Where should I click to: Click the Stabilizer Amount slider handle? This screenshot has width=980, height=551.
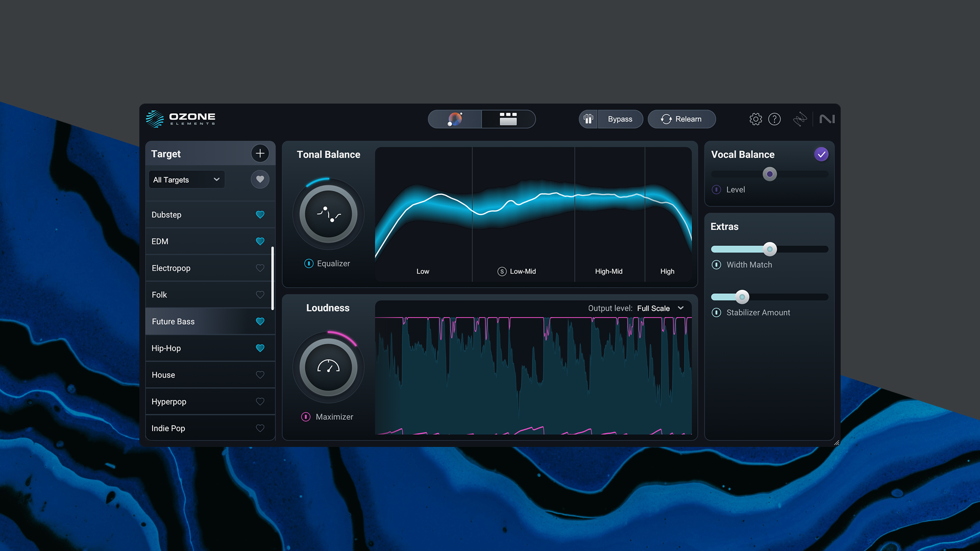742,297
